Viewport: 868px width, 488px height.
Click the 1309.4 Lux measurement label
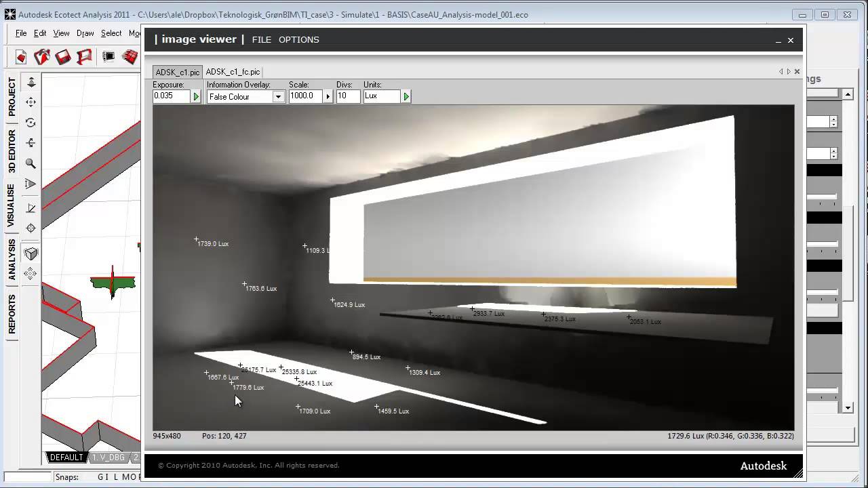coord(425,373)
